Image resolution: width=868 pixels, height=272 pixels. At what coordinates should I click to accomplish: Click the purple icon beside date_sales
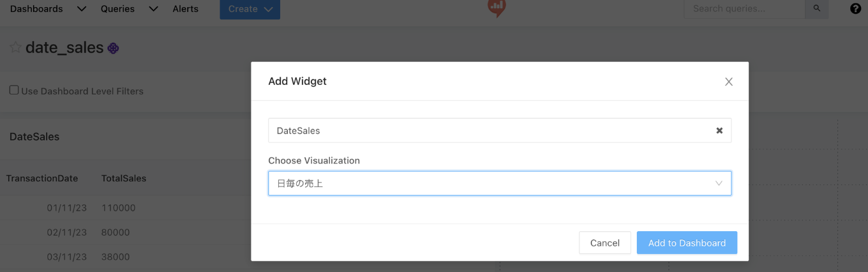pyautogui.click(x=113, y=48)
